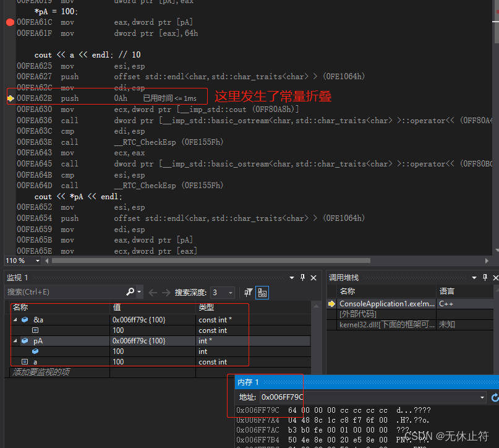Image resolution: width=499 pixels, height=448 pixels.
Task: Click the yellow arrow in the call stack
Action: pos(331,304)
